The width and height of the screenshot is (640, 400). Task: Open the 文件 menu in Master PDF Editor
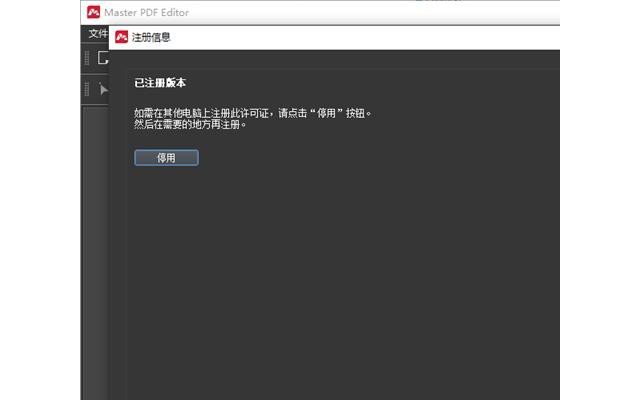98,33
